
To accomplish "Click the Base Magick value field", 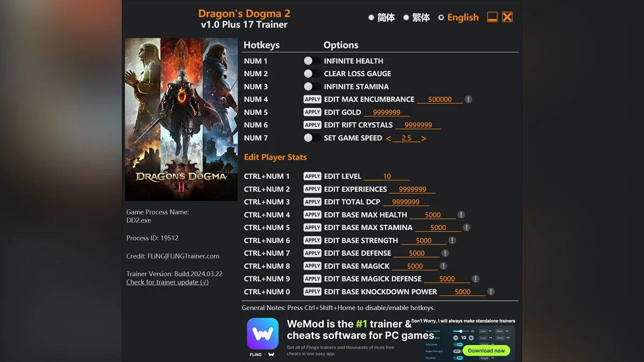I will [x=415, y=266].
